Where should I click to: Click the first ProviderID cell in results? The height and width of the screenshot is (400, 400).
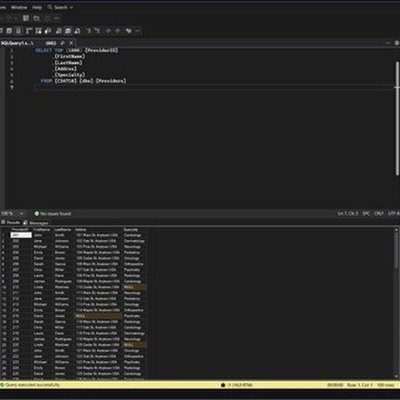pyautogui.click(x=21, y=235)
